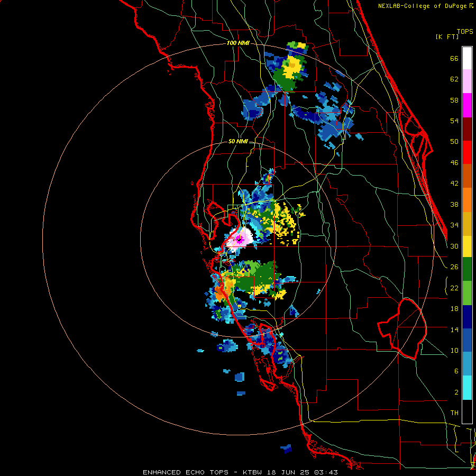Click the '03:43' timestamp text
The width and height of the screenshot is (476, 476).
point(326,472)
